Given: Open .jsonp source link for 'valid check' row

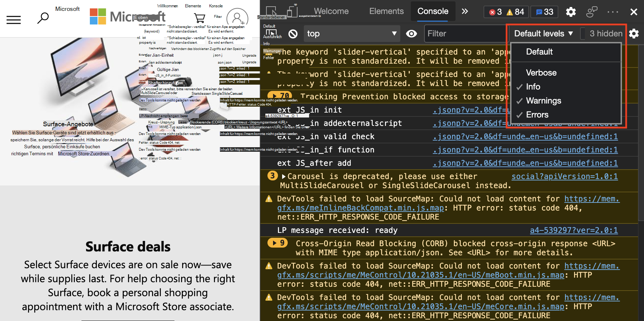Looking at the screenshot, I should point(525,137).
